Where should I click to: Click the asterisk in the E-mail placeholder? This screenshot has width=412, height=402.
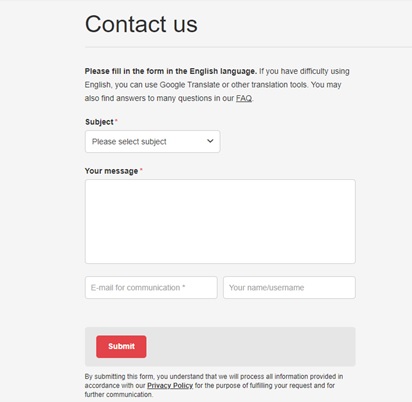click(184, 286)
